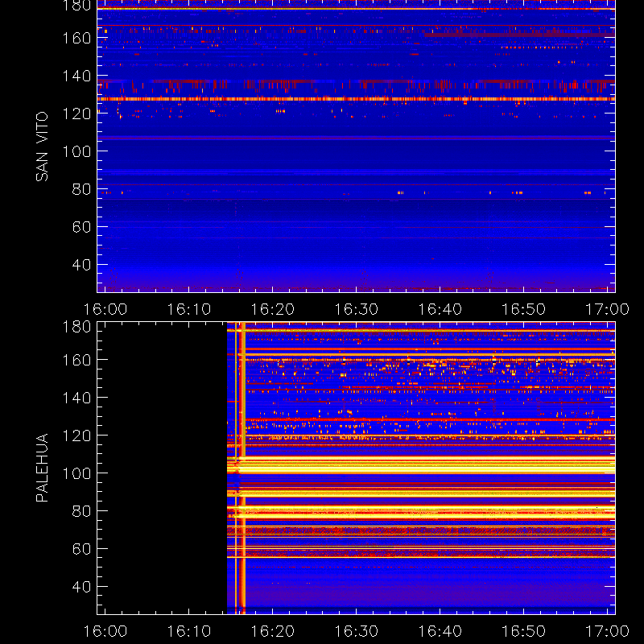Select the 40 label on San Vito axis
644x644 pixels.
click(81, 265)
